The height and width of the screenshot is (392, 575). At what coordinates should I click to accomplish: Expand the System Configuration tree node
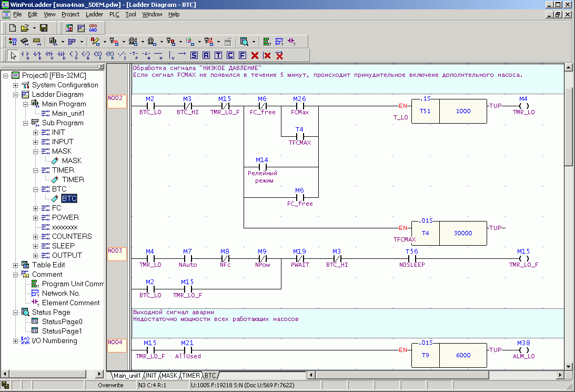tap(15, 85)
